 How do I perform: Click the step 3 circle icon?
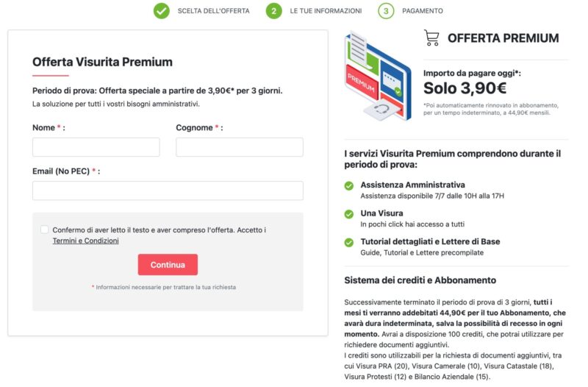(x=386, y=11)
